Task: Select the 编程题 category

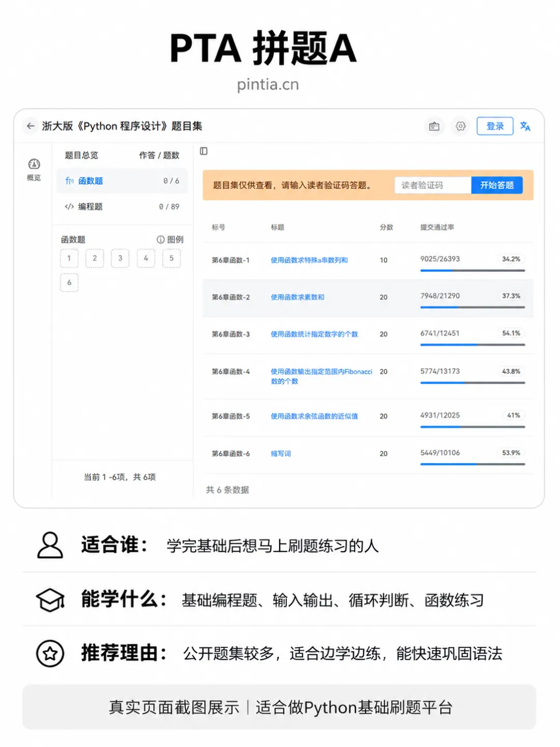Action: point(122,206)
